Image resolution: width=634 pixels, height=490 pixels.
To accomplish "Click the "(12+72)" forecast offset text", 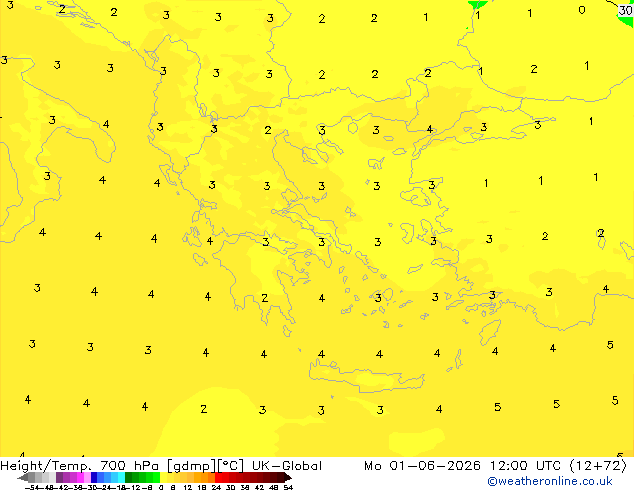I will point(598,466).
